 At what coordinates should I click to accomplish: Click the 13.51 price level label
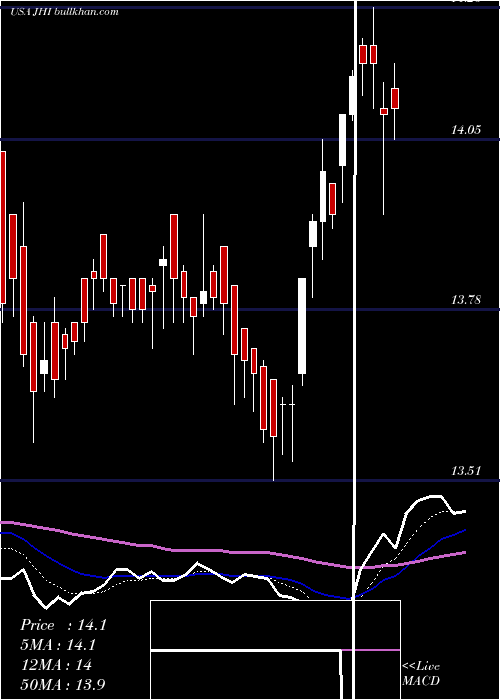coord(466,471)
